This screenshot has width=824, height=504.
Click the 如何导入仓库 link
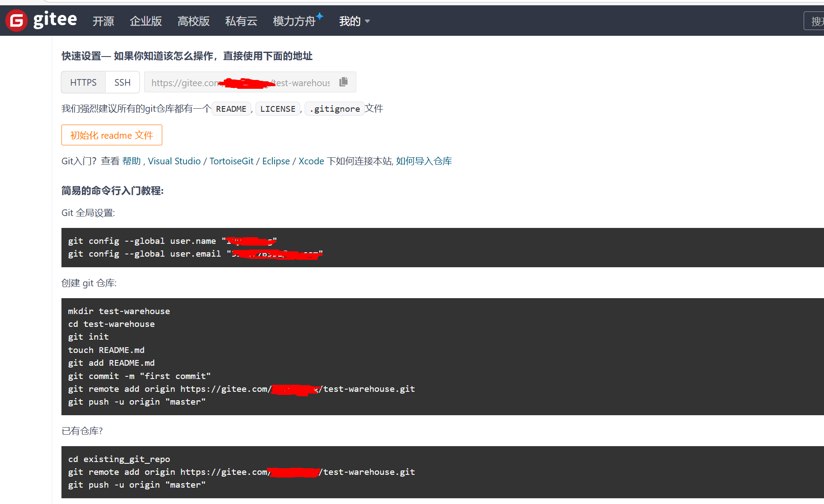(425, 161)
